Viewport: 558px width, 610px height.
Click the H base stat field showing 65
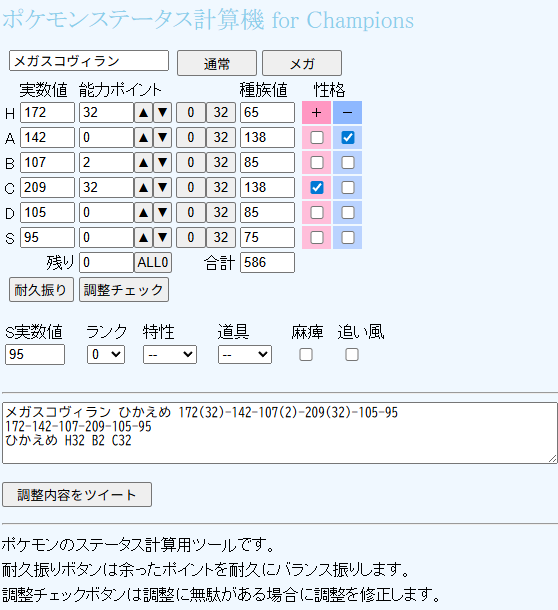(267, 112)
